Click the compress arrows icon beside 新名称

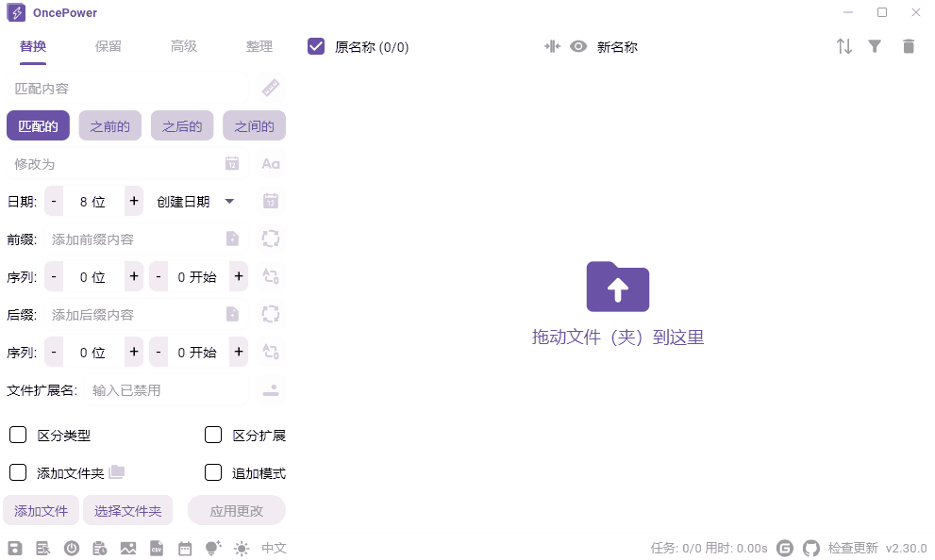click(x=552, y=46)
